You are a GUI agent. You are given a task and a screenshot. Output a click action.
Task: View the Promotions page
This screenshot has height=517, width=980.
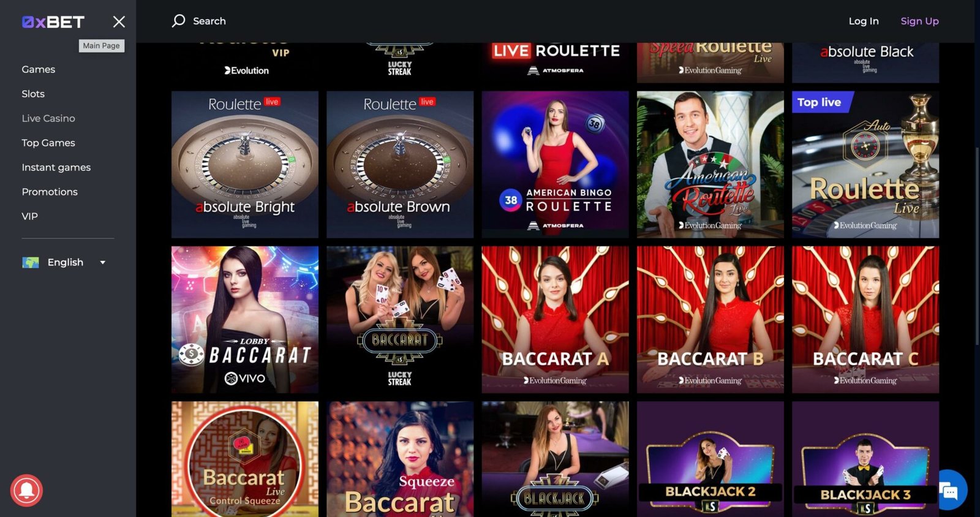coord(50,192)
